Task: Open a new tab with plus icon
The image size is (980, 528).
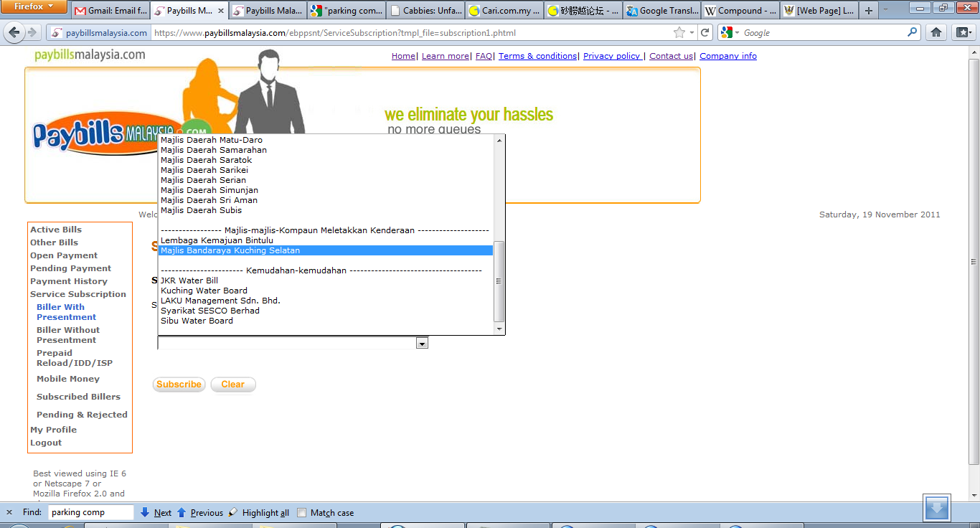Action: pyautogui.click(x=869, y=11)
